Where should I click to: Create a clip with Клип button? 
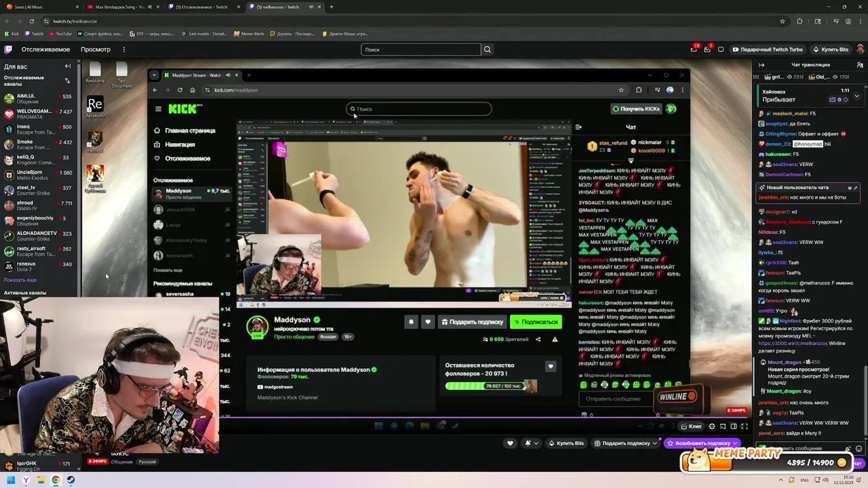coord(691,426)
